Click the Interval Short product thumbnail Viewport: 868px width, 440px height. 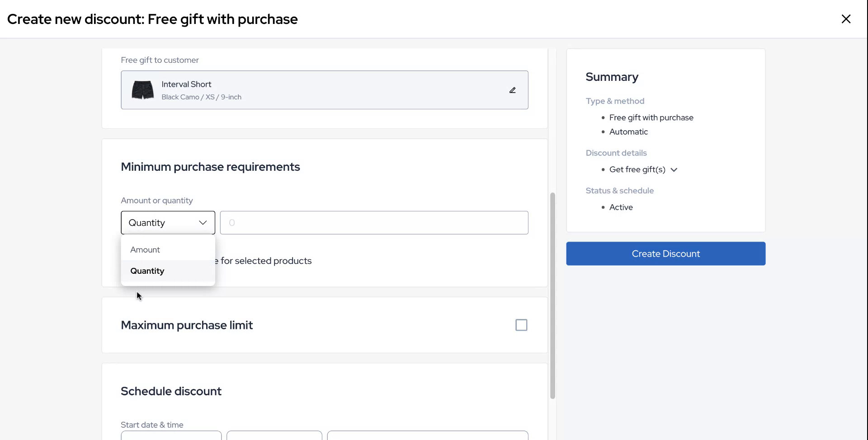tap(142, 90)
